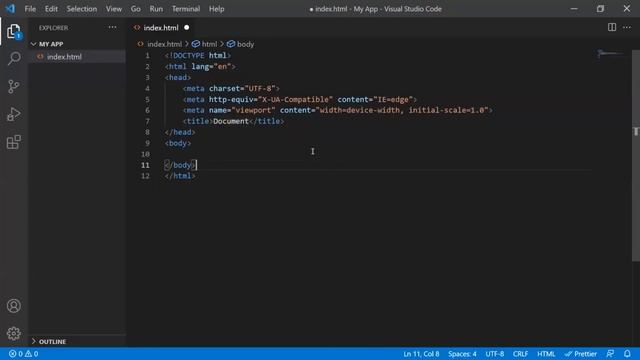Split the editor to the right
Viewport: 640px width, 360px height.
click(611, 27)
